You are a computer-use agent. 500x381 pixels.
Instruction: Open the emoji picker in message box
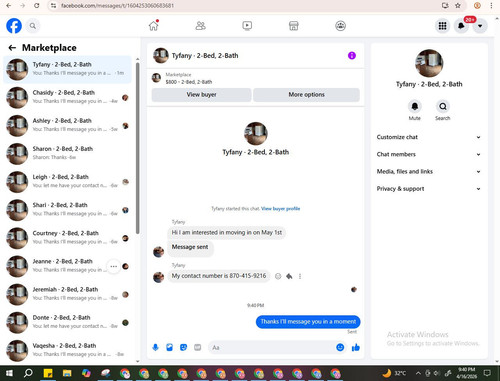[340, 347]
